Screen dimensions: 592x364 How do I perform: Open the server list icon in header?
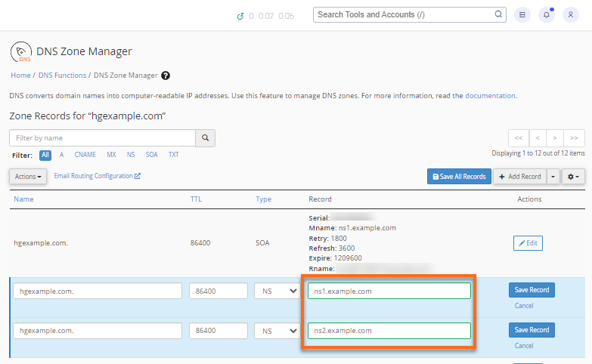tap(522, 14)
